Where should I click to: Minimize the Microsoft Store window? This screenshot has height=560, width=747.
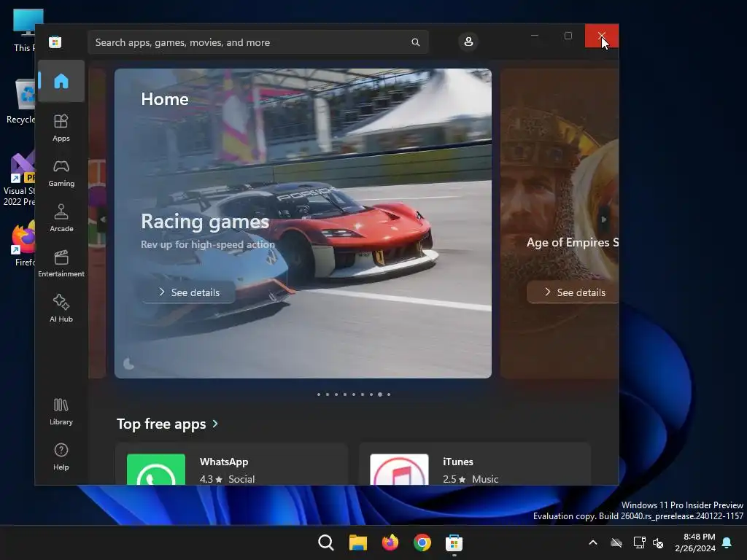[535, 36]
